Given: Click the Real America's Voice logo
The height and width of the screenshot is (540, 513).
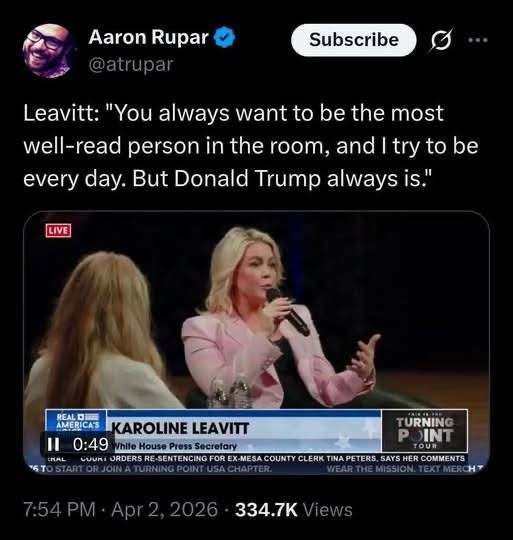Looking at the screenshot, I should point(78,420).
